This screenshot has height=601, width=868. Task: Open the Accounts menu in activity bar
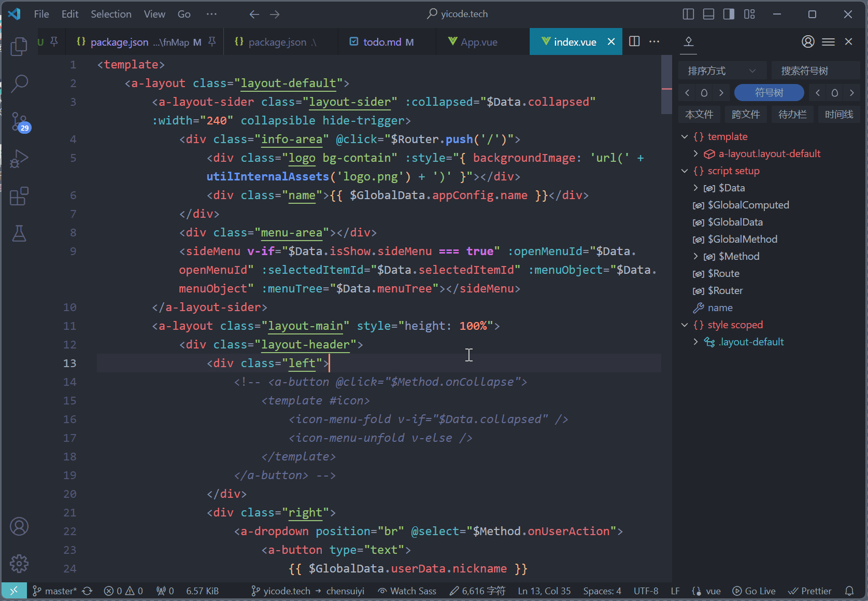point(19,526)
